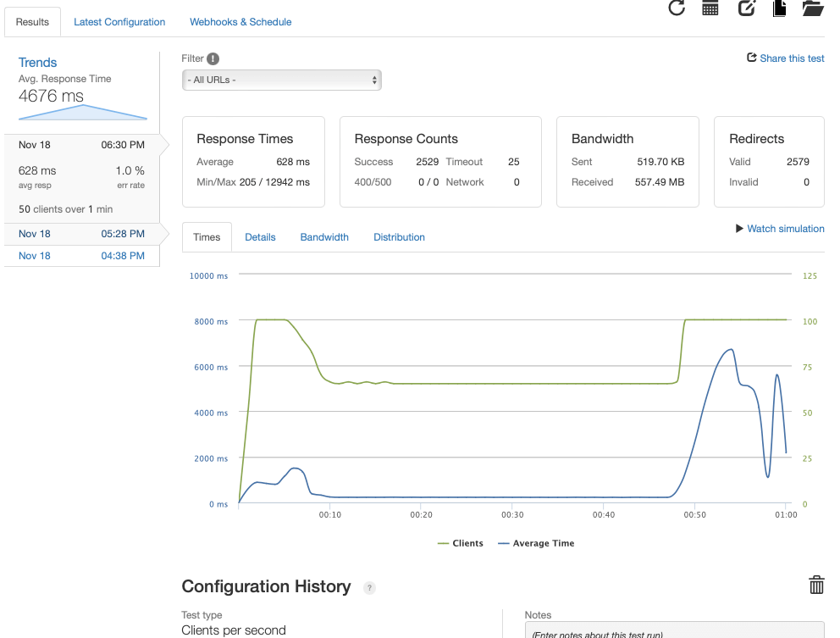The width and height of the screenshot is (840, 638).
Task: Select the Nov 18 04:38 PM test run
Action: pos(81,256)
